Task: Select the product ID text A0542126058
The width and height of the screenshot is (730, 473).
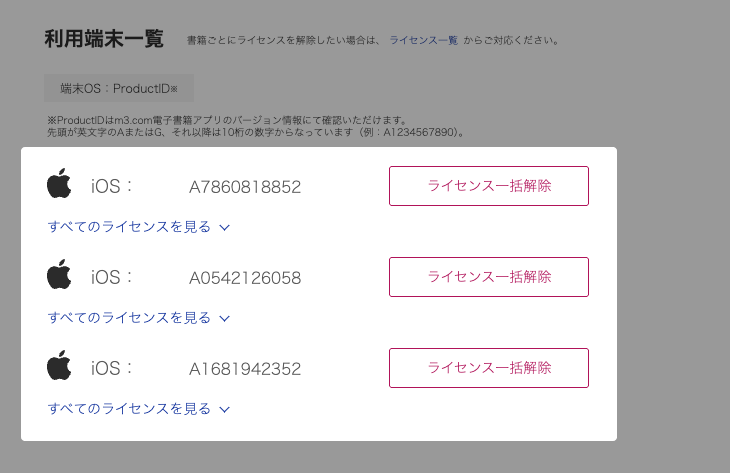Action: coord(245,278)
